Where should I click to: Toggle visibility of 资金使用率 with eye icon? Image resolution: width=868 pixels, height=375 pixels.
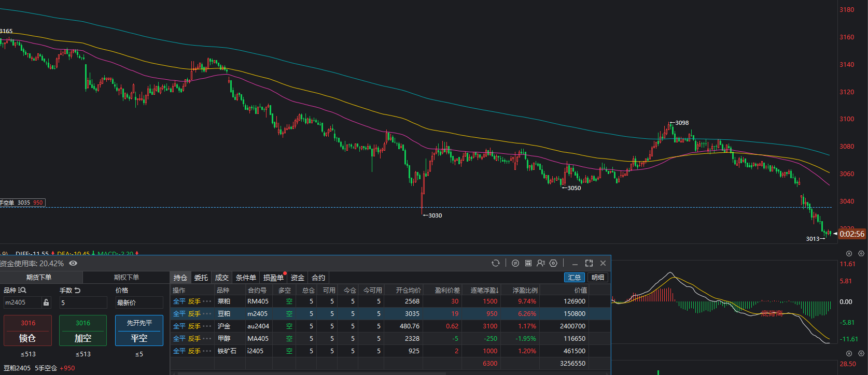pos(73,263)
